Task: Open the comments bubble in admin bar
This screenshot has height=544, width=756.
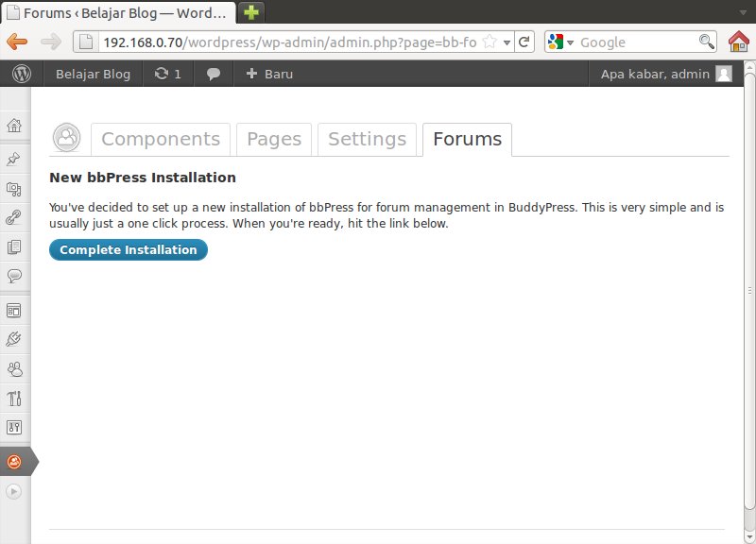Action: pos(214,74)
